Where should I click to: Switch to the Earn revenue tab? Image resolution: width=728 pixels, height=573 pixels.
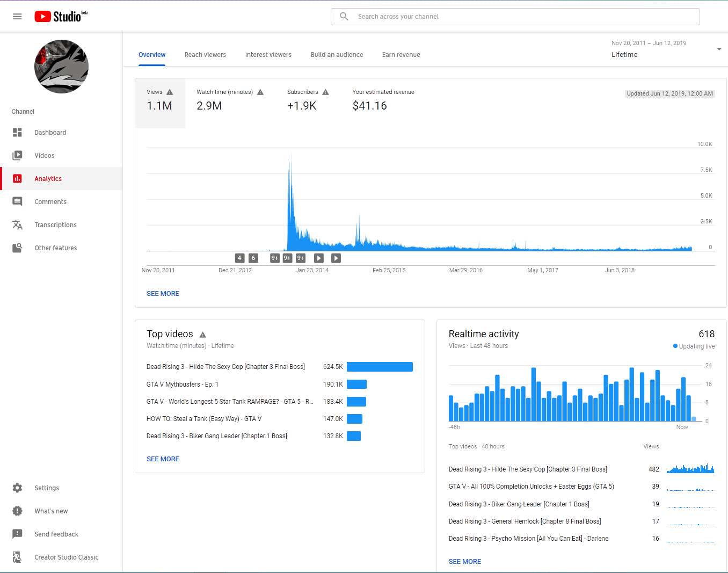point(401,55)
